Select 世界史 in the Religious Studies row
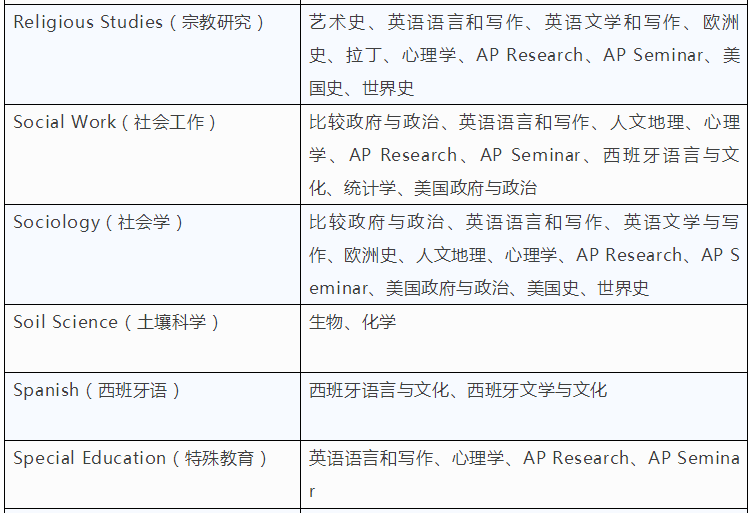Image resolution: width=752 pixels, height=513 pixels. click(388, 88)
